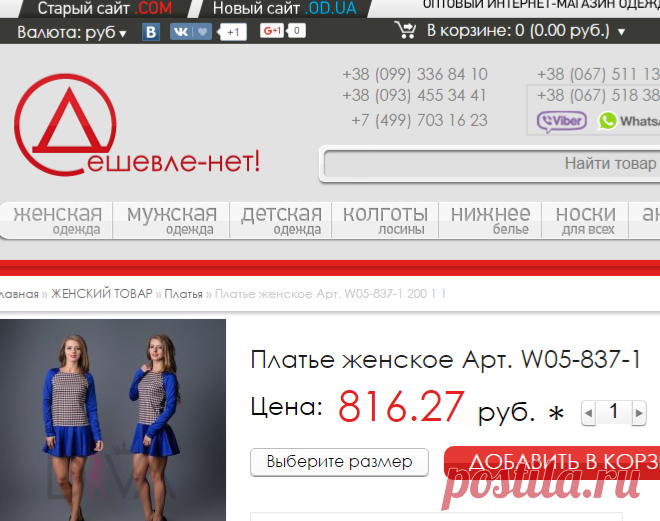Image resolution: width=660 pixels, height=521 pixels.
Task: Open the dress product photo
Action: [113, 420]
